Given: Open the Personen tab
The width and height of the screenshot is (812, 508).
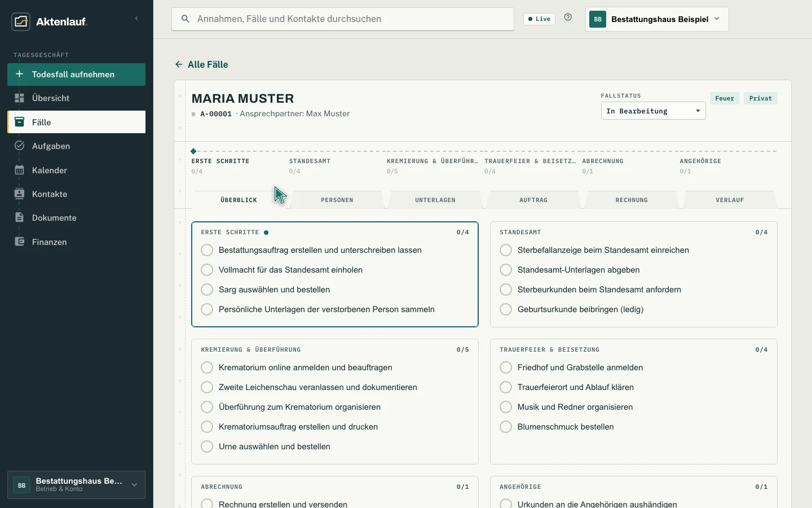Looking at the screenshot, I should pyautogui.click(x=337, y=200).
